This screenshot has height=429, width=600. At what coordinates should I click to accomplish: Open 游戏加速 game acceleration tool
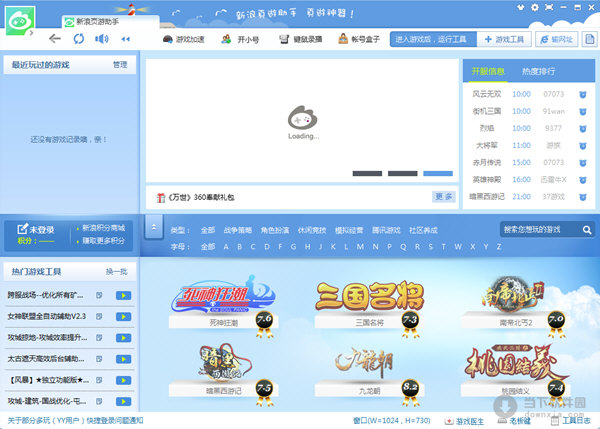(x=184, y=39)
